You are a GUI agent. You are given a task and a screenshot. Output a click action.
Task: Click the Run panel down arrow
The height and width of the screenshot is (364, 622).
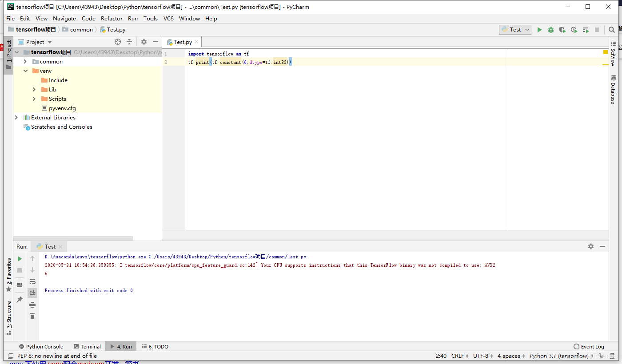(x=32, y=270)
